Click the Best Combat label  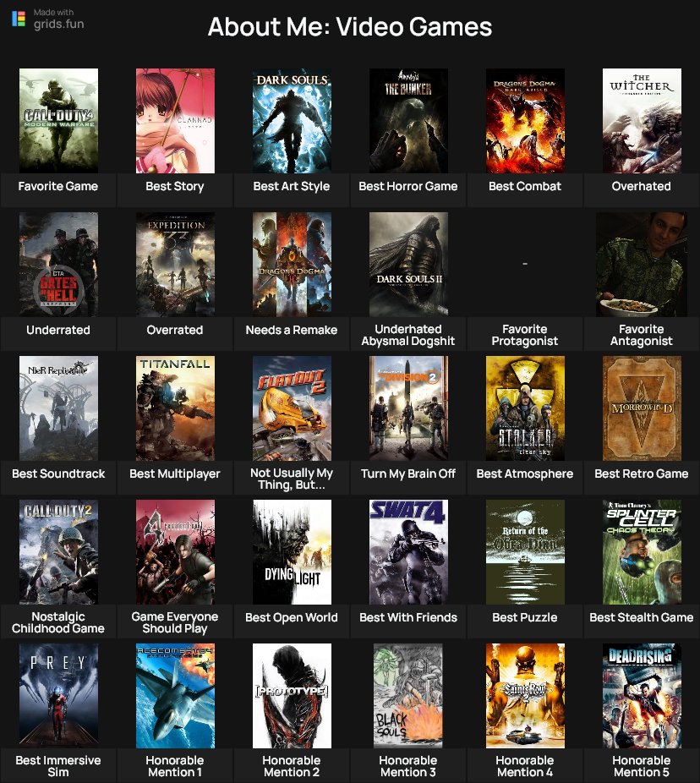click(525, 186)
